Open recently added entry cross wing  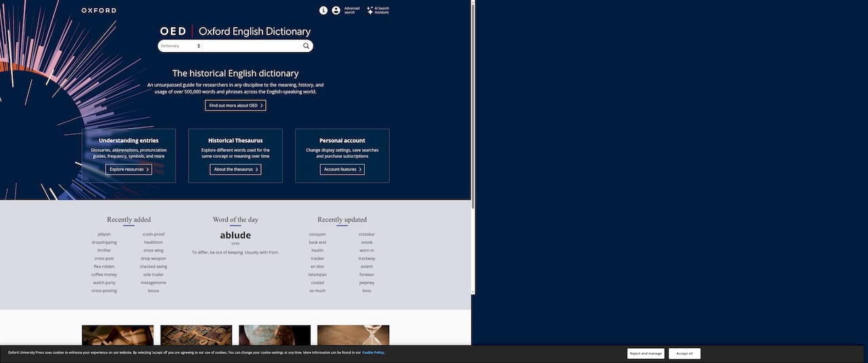153,251
